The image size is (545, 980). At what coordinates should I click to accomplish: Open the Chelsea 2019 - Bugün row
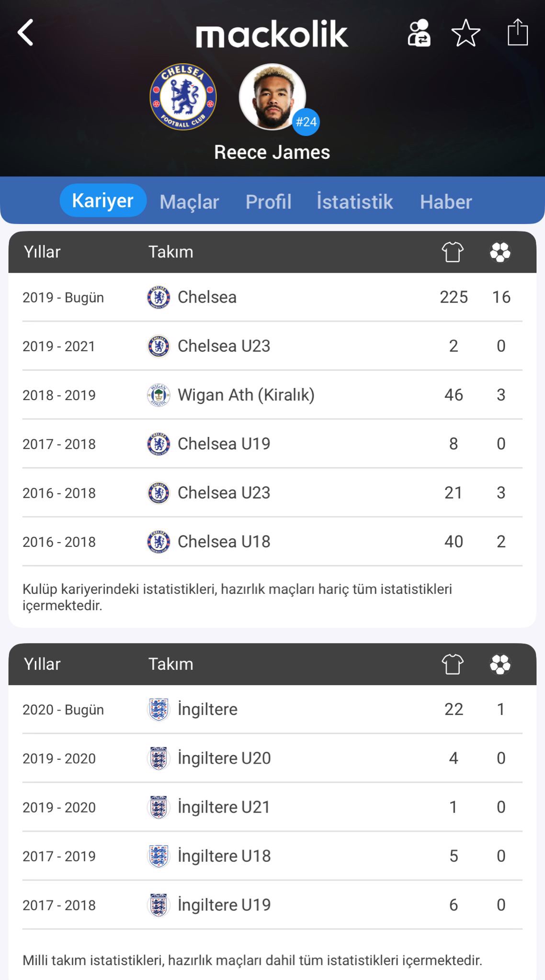pos(272,297)
